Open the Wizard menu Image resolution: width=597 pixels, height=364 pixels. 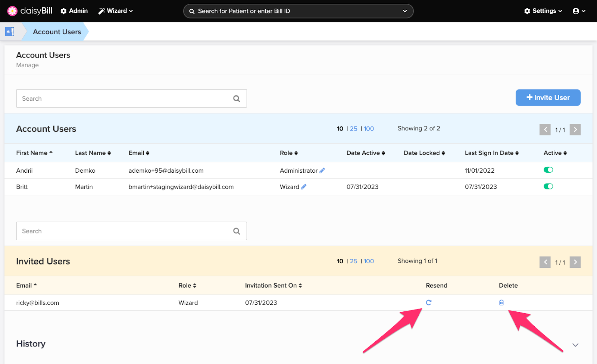pyautogui.click(x=115, y=11)
